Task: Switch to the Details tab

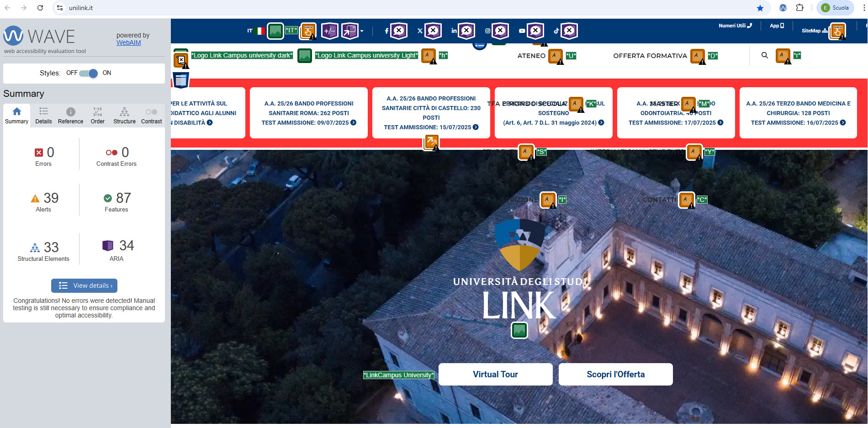Action: 43,116
